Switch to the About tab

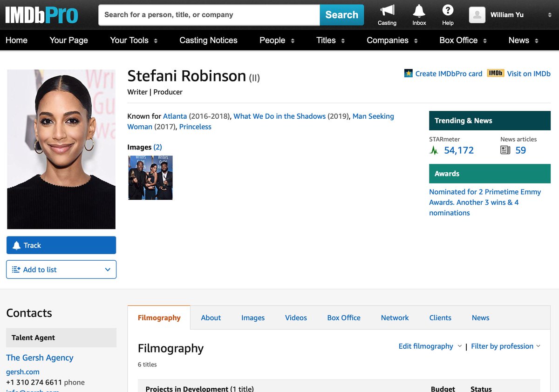[211, 318]
